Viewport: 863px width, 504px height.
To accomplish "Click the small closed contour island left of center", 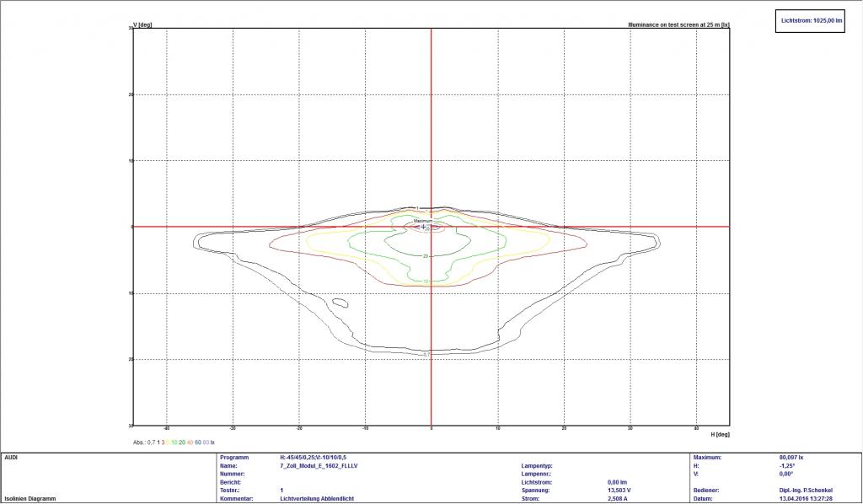I will click(x=340, y=302).
